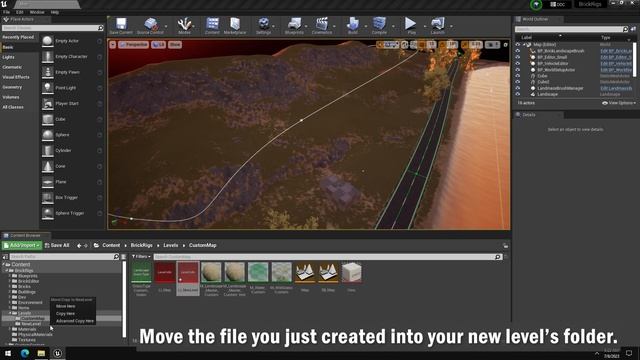Open the viewport options arrow menu
This screenshot has height=360, width=640.
point(113,44)
